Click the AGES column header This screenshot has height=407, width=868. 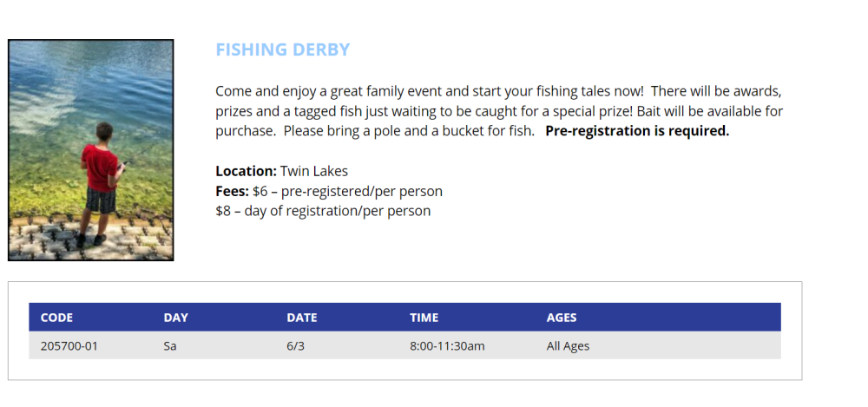tap(562, 318)
